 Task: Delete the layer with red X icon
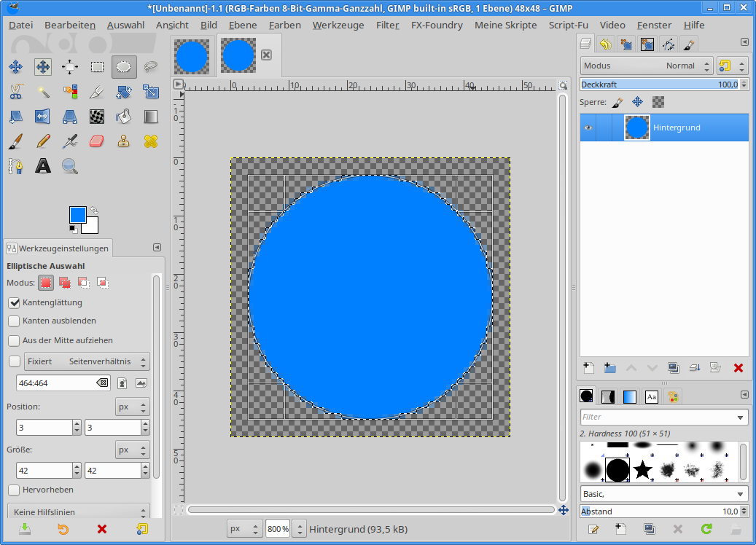point(738,368)
